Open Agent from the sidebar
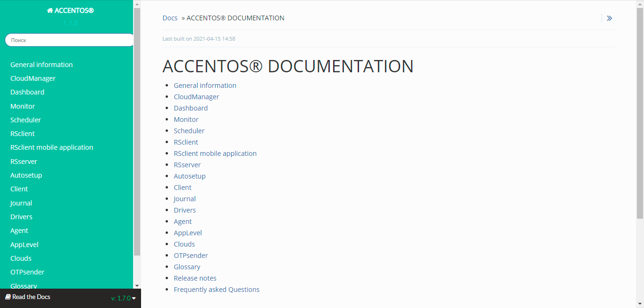 19,231
